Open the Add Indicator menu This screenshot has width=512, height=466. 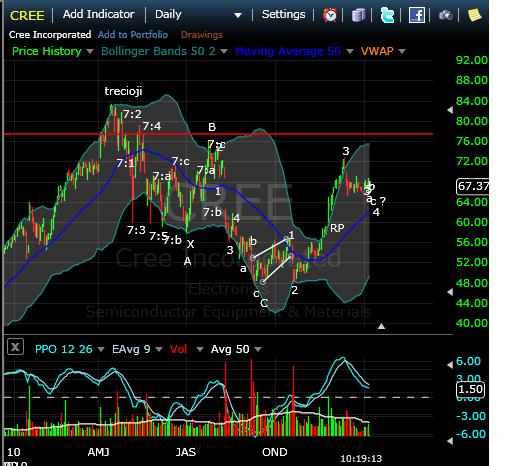99,14
